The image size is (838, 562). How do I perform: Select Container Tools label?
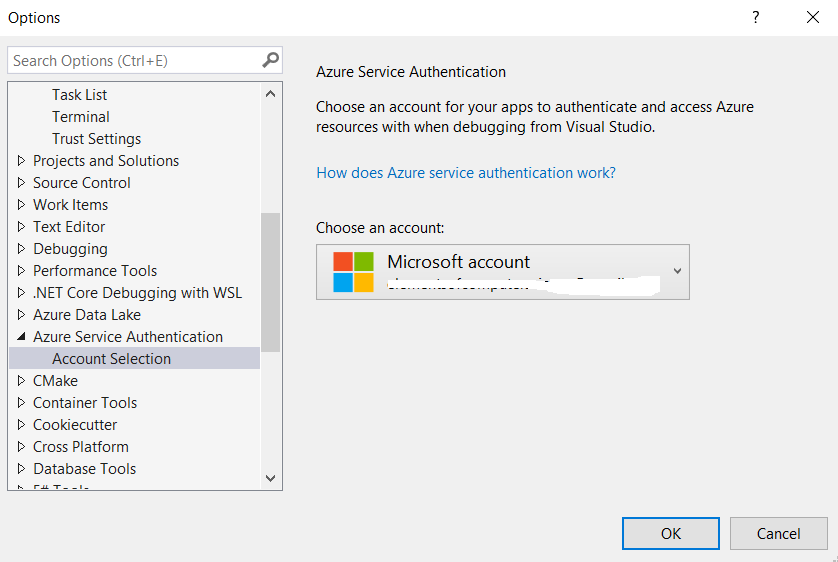(x=85, y=402)
